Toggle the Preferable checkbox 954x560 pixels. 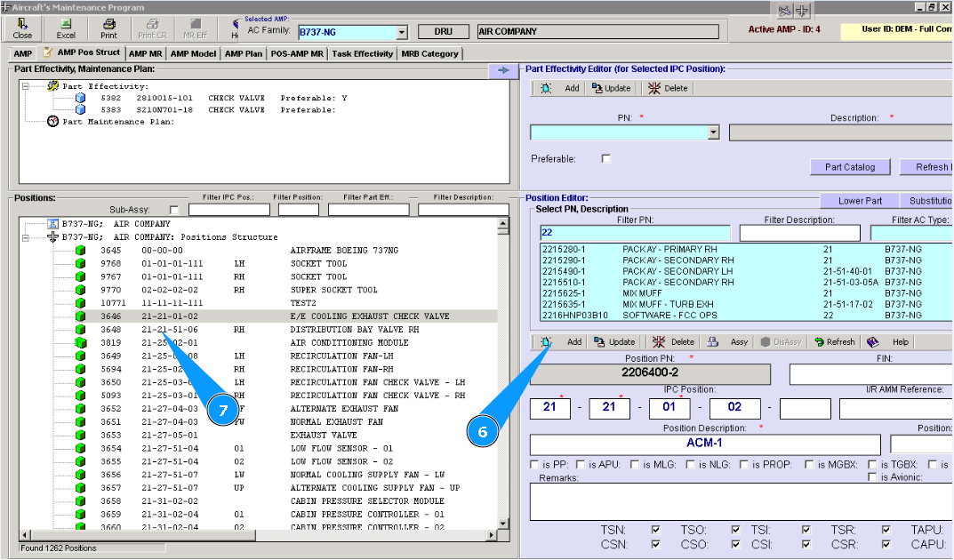click(x=606, y=159)
